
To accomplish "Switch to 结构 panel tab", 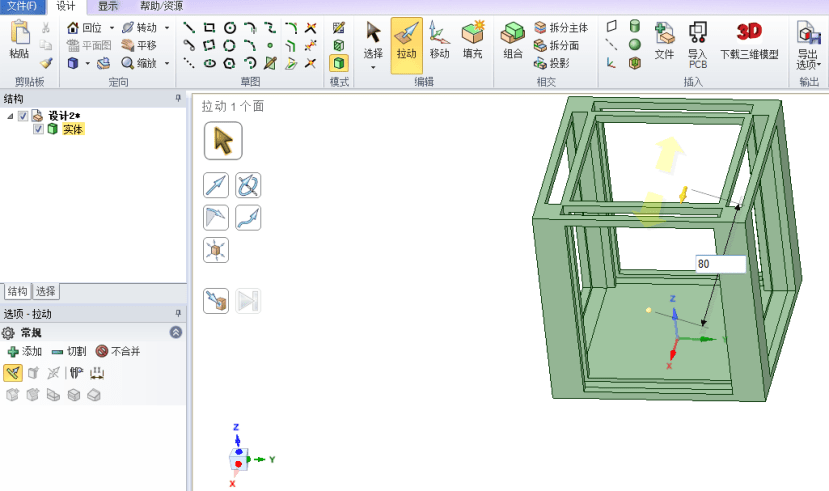I will tap(17, 291).
